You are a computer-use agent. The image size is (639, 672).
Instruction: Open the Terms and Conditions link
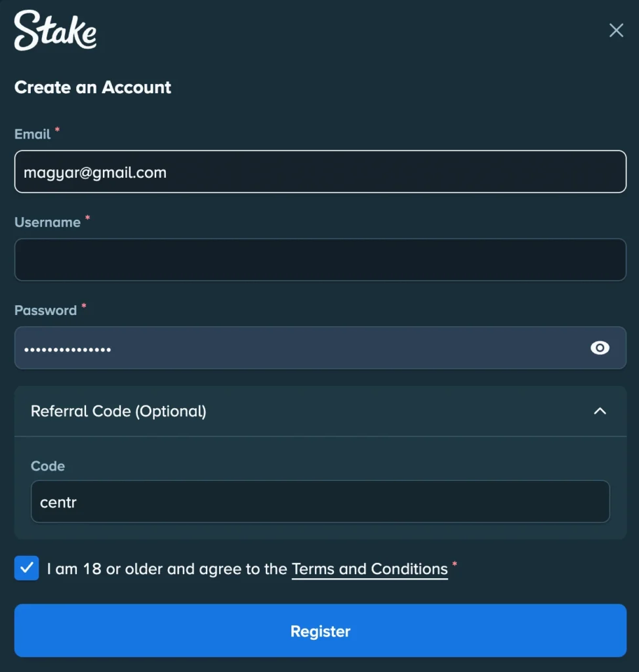coord(369,569)
